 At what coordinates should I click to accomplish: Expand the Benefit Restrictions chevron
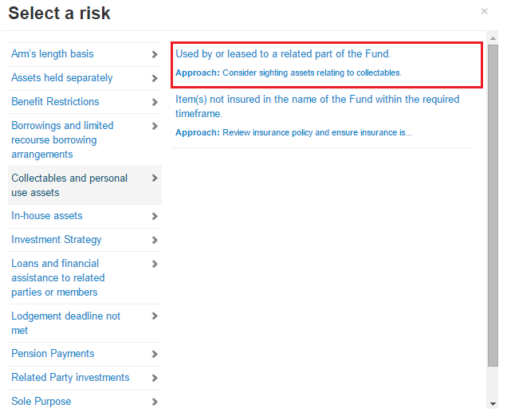[155, 103]
